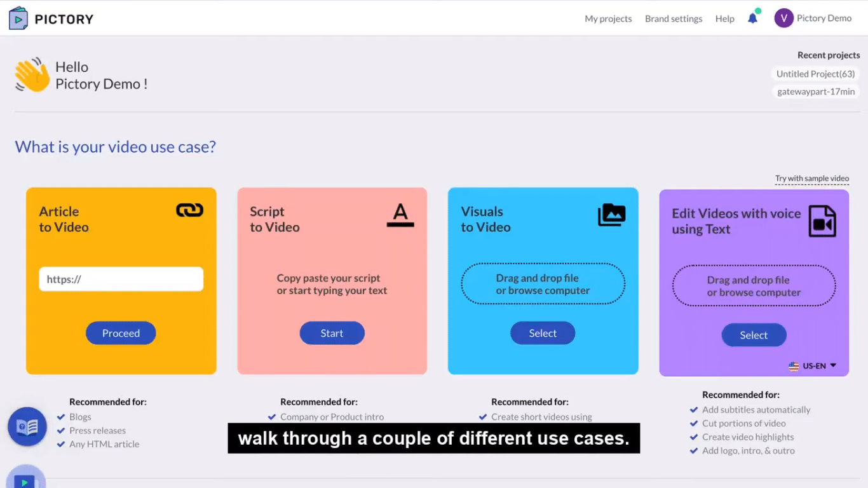Click the https:// article URL field
The height and width of the screenshot is (488, 868).
tap(121, 279)
